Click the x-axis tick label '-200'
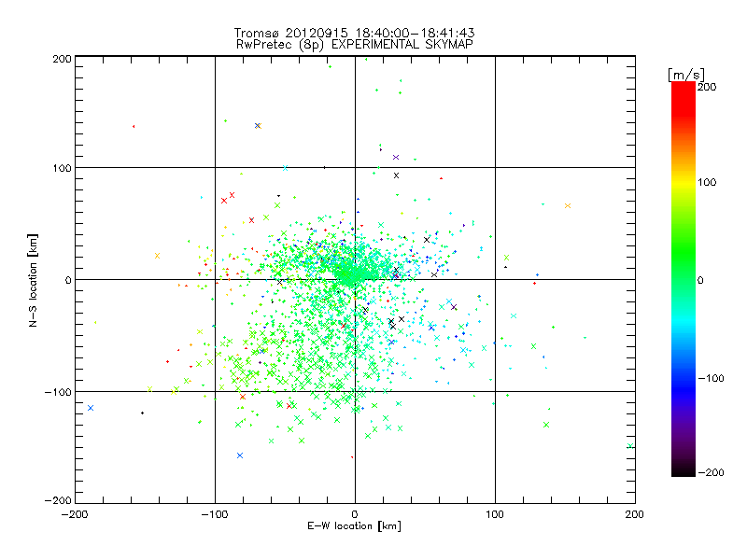Screen dimensions: 747x560 pyautogui.click(x=75, y=514)
